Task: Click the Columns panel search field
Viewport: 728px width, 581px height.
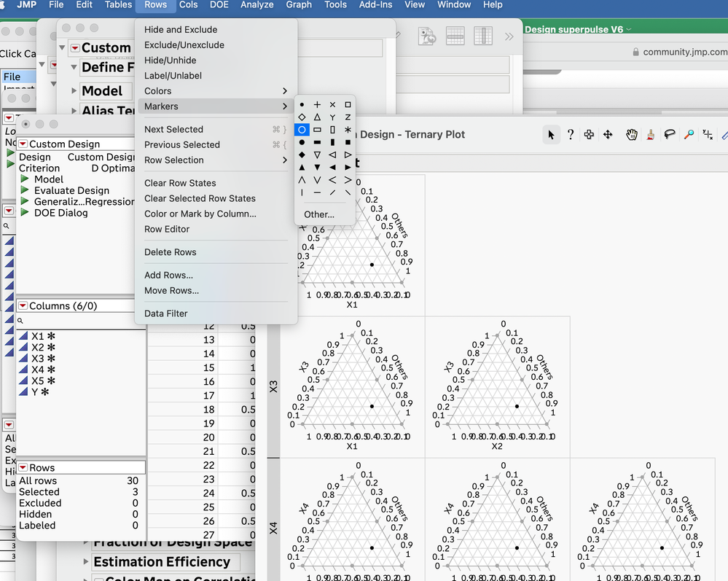Action: click(x=84, y=320)
